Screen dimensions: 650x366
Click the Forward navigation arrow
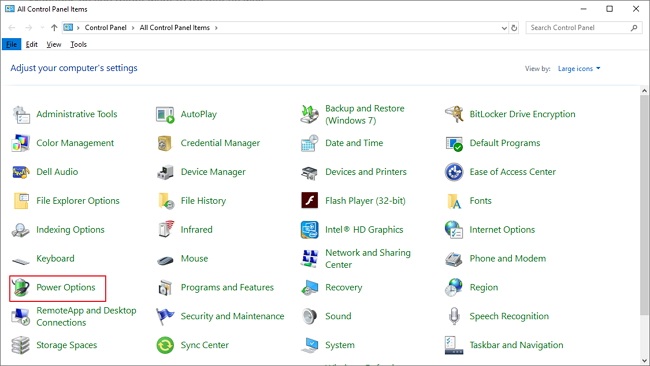point(29,28)
